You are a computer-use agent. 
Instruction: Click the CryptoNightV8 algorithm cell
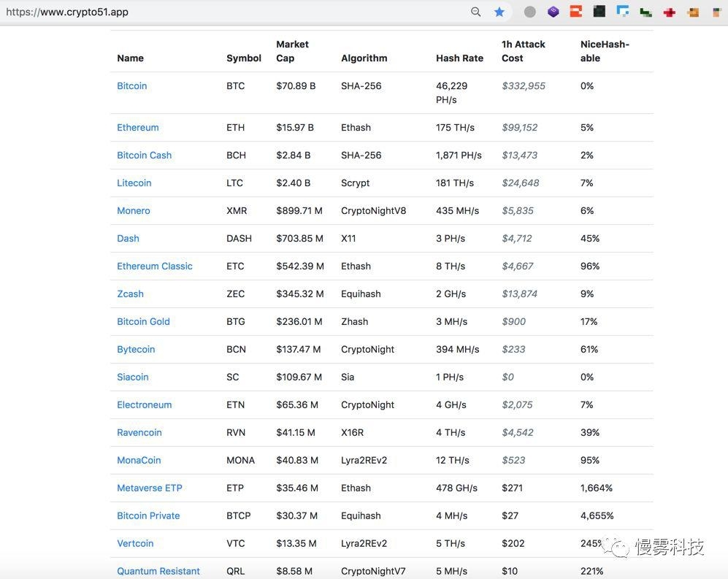tap(374, 211)
